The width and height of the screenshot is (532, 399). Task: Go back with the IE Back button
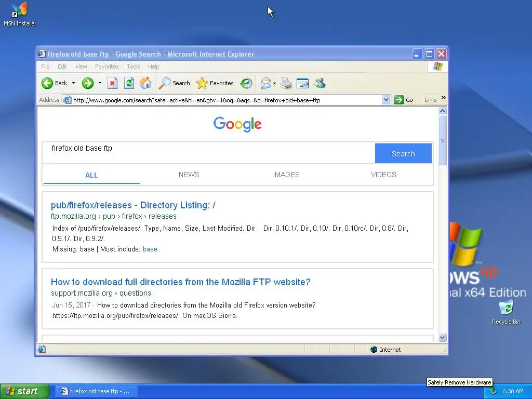pyautogui.click(x=54, y=83)
